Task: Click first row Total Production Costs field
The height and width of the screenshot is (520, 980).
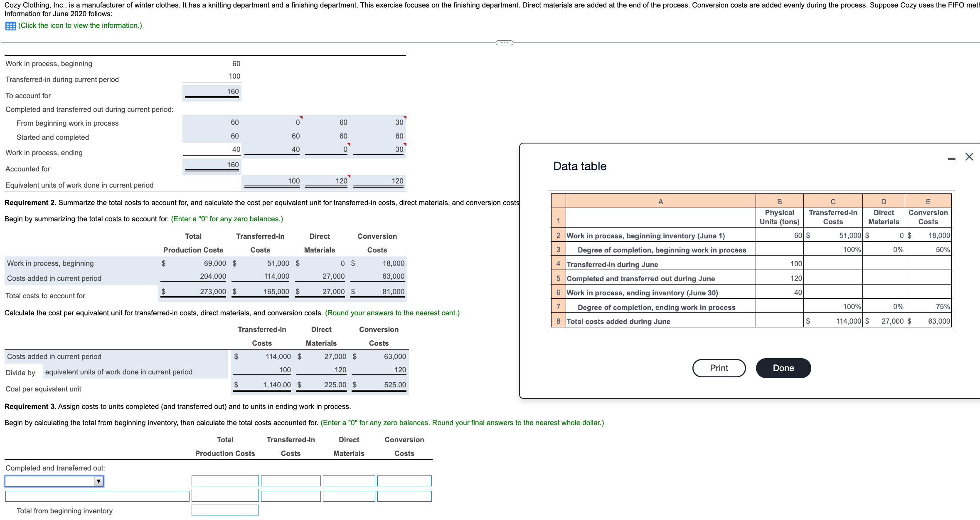Action: tap(225, 481)
